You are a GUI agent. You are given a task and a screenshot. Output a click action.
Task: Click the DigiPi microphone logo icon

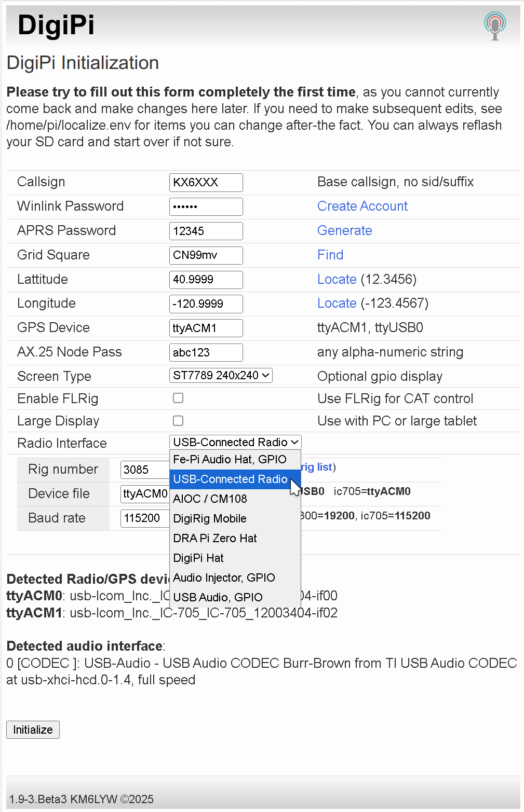coord(494,25)
